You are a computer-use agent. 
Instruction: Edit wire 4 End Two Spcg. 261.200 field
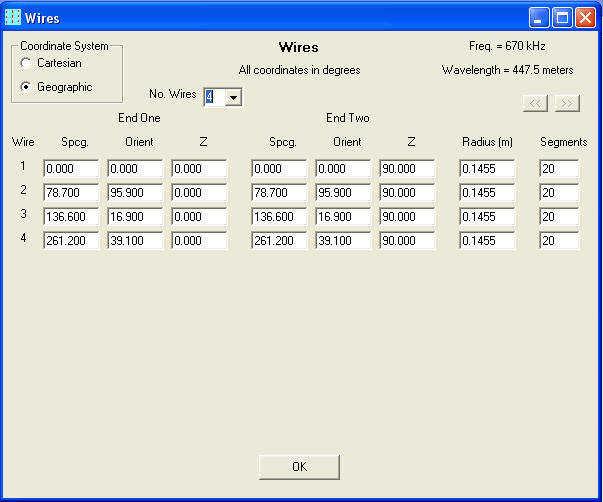click(x=279, y=240)
